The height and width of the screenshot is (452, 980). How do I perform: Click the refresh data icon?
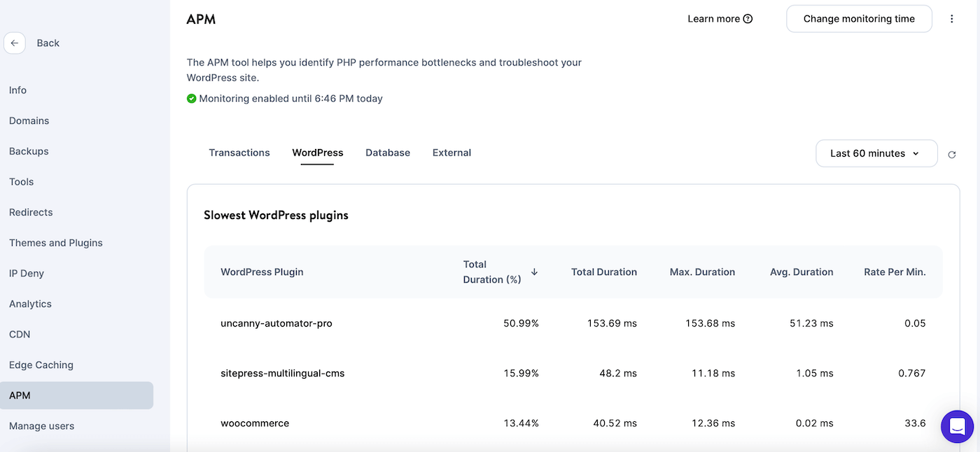[x=951, y=155]
